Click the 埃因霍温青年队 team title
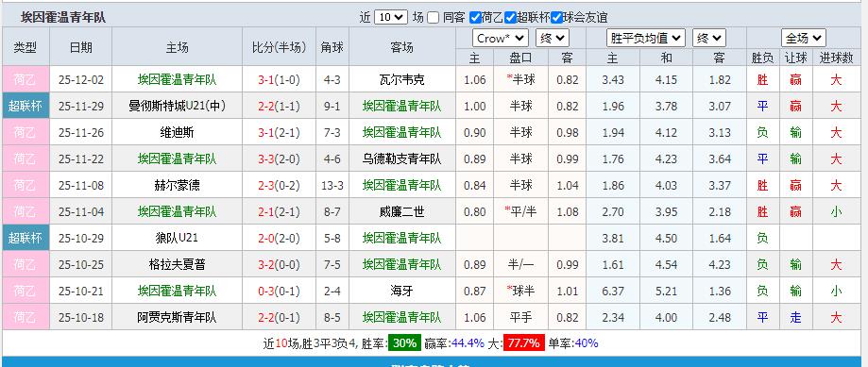The image size is (868, 367). (63, 18)
